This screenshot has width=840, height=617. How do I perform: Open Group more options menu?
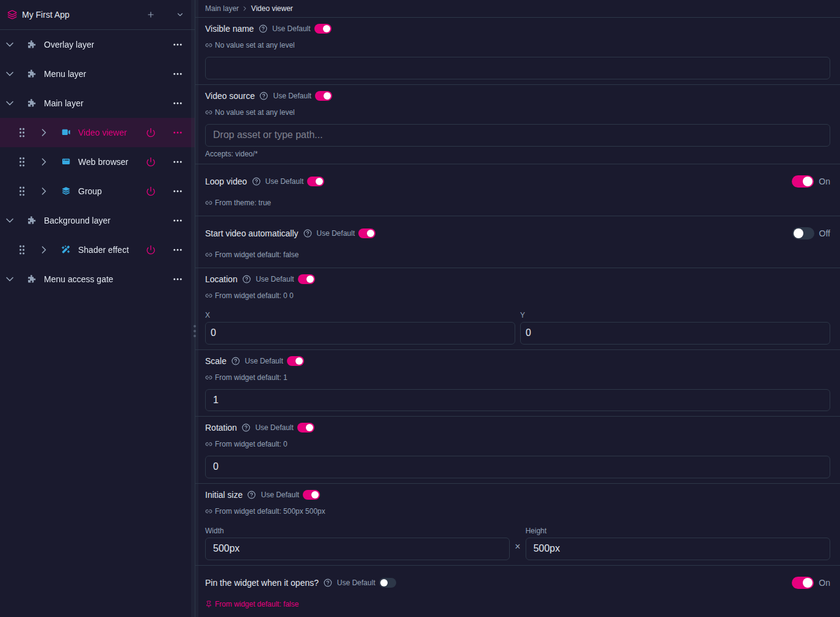click(178, 191)
